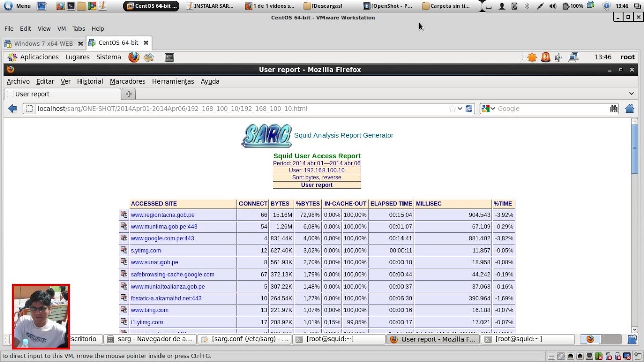
Task: Open the s.ytimg.com link
Action: pos(146,250)
